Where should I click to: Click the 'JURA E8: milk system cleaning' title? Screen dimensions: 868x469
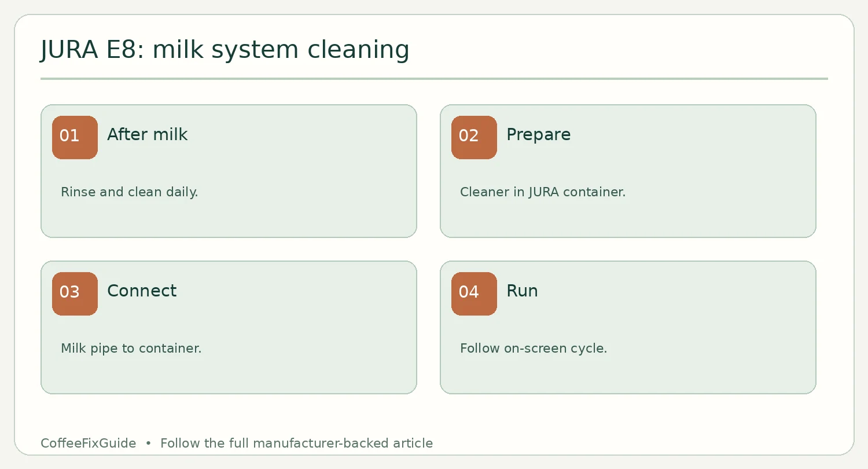[x=225, y=50]
